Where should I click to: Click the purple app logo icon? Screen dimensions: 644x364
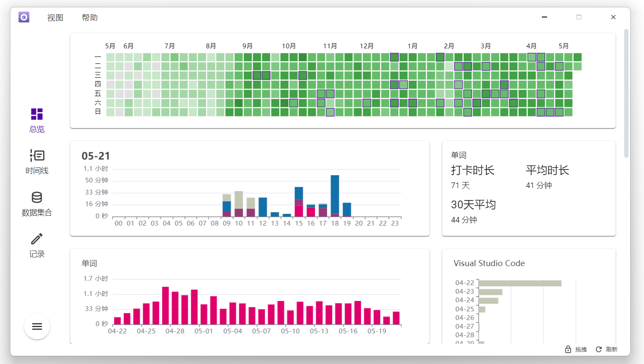(24, 17)
